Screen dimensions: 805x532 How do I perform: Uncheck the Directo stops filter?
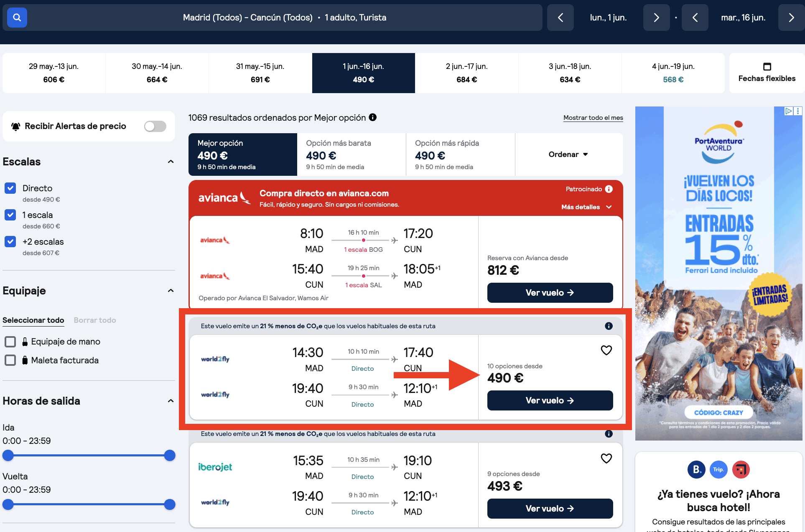tap(10, 188)
